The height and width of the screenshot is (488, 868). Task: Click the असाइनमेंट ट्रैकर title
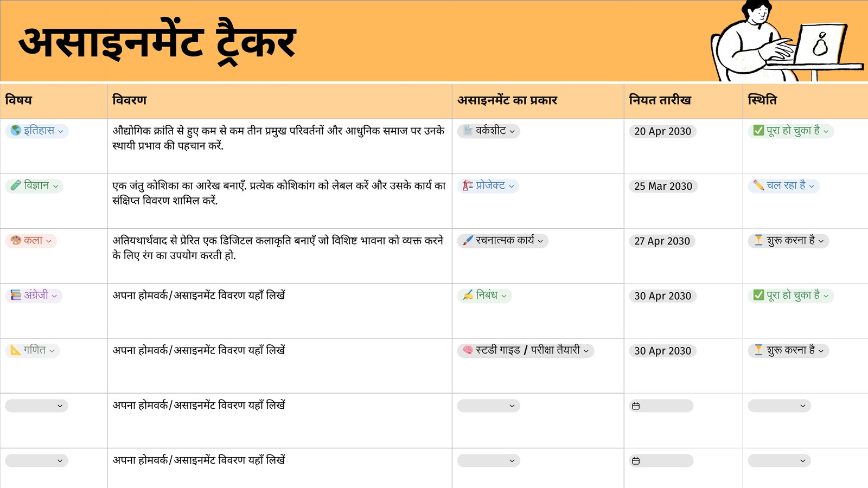click(157, 42)
